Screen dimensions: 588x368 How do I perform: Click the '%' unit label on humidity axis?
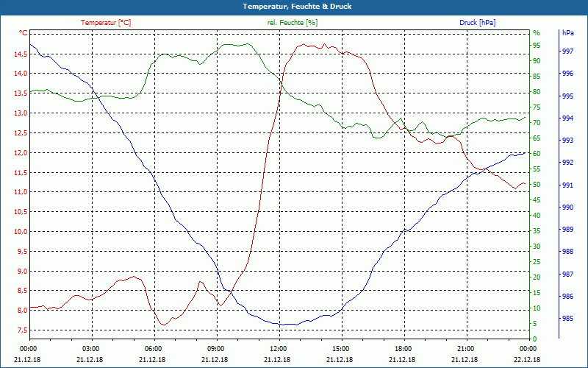pyautogui.click(x=537, y=33)
